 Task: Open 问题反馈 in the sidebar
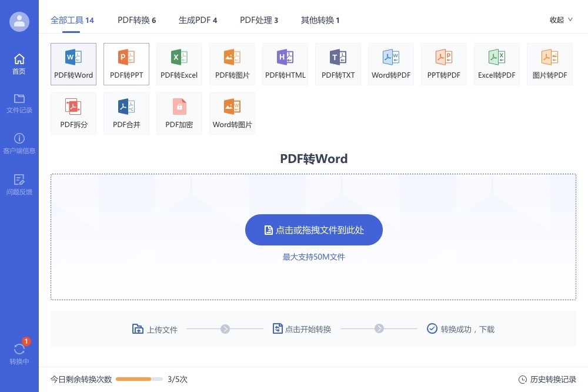[x=19, y=184]
